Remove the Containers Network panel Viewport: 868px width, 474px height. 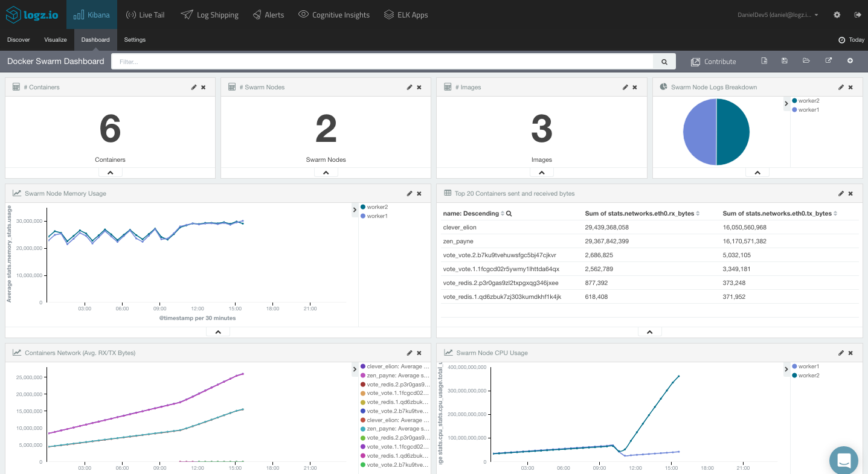[419, 353]
